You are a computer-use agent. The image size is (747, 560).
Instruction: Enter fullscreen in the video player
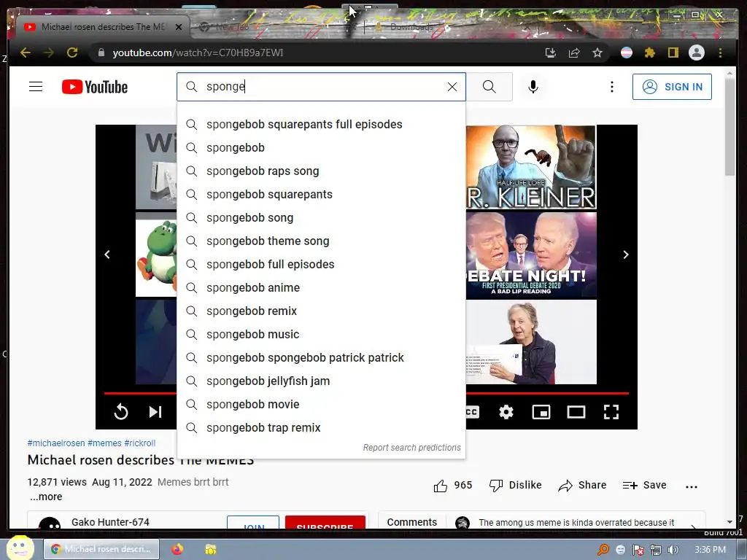(x=611, y=412)
